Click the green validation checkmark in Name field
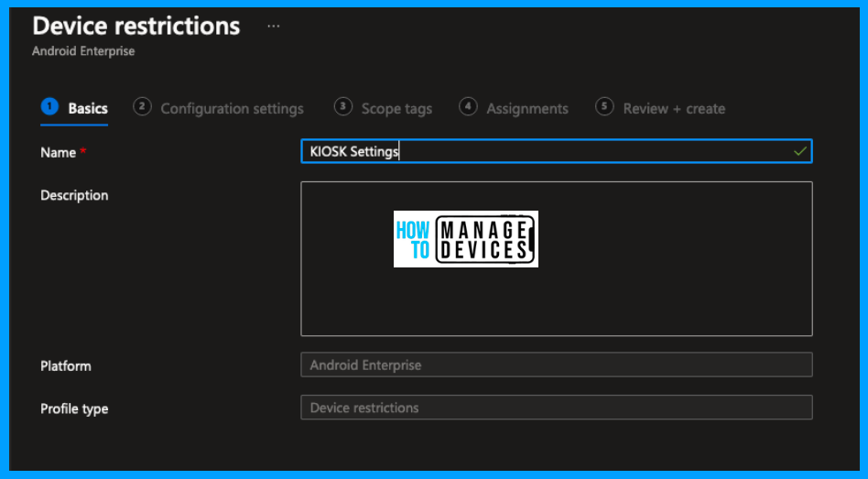The image size is (868, 479). (799, 151)
